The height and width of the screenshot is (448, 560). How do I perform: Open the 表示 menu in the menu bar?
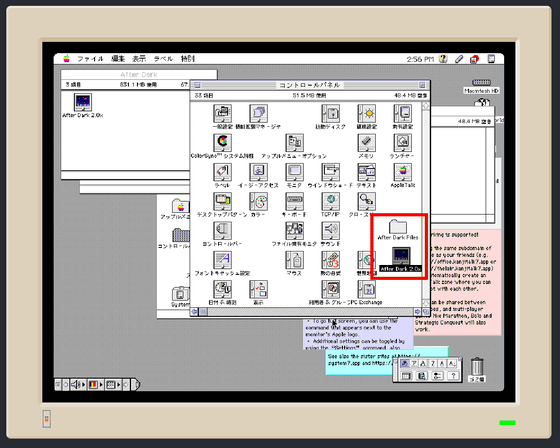point(139,59)
